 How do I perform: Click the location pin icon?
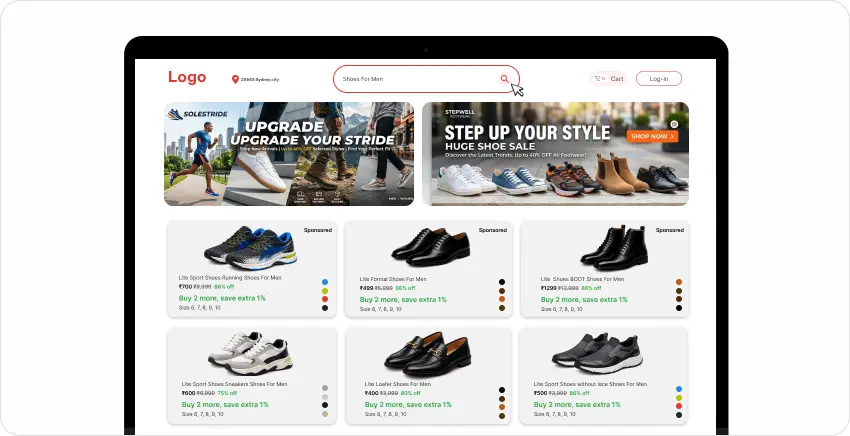coord(235,79)
